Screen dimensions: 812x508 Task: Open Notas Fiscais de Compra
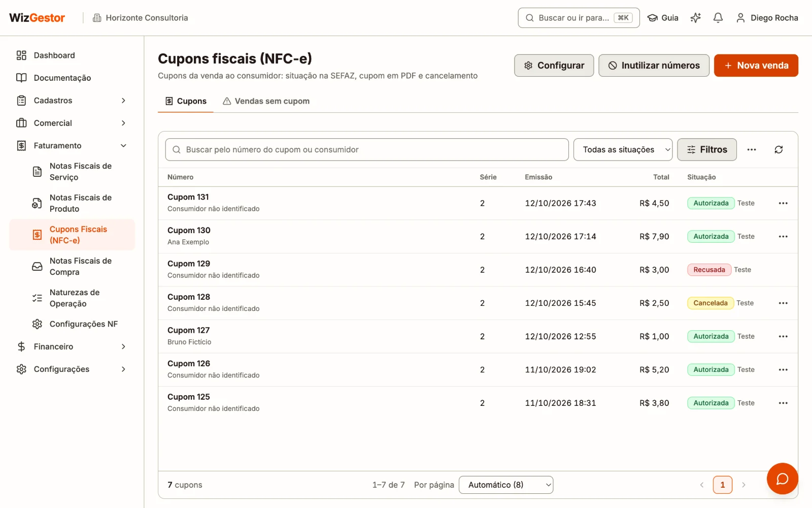[72, 267]
